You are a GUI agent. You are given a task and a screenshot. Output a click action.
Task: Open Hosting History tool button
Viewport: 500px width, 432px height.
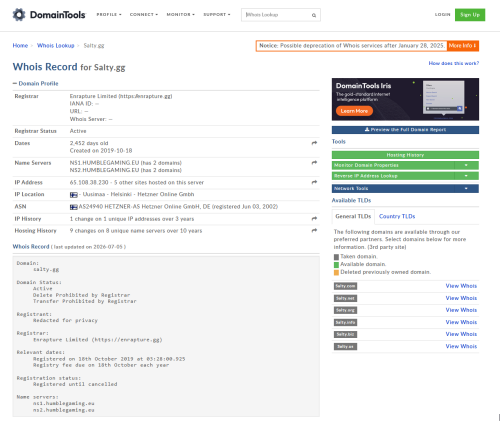tap(405, 155)
